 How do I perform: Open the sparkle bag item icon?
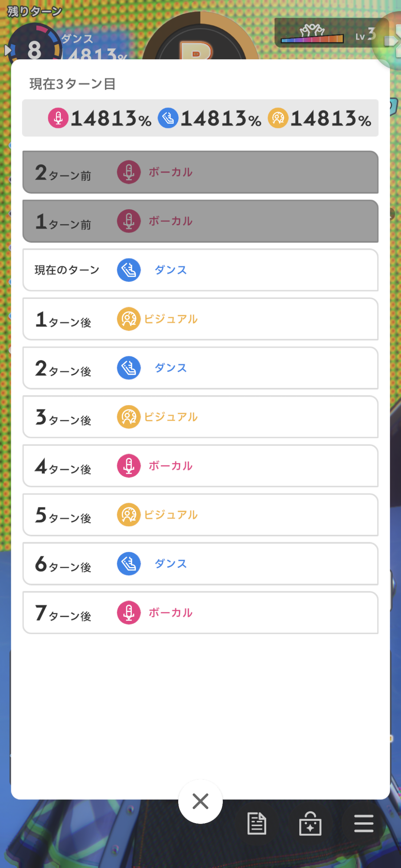pos(310,823)
